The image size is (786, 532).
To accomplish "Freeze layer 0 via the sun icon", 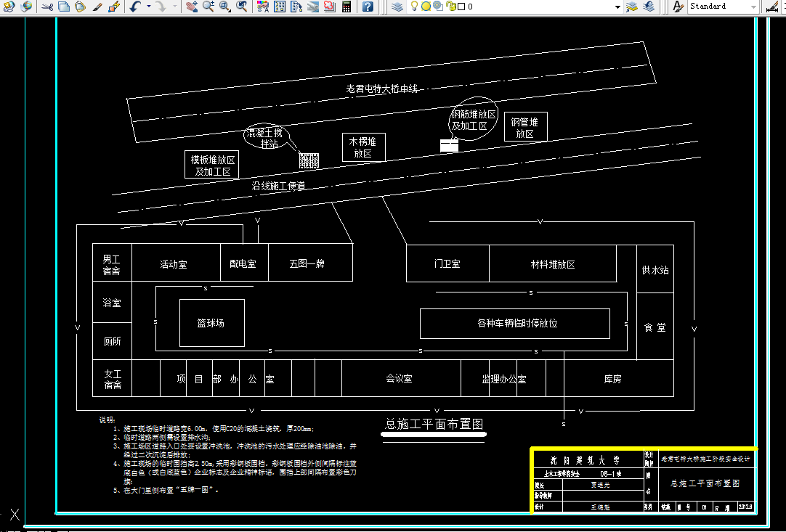I will 426,7.
